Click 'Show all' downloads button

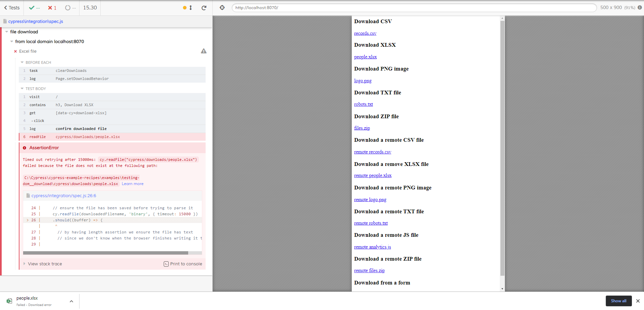tap(619, 301)
